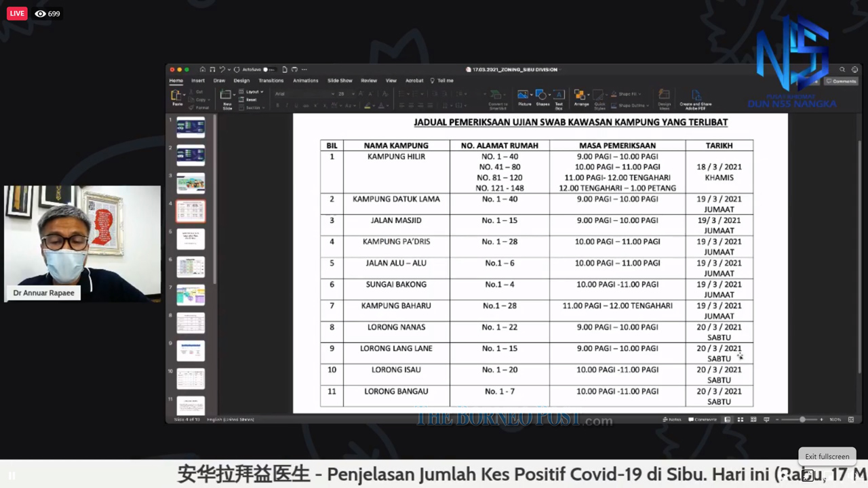Open the Comments pane button
Screen dimensions: 868x488
[x=841, y=81]
